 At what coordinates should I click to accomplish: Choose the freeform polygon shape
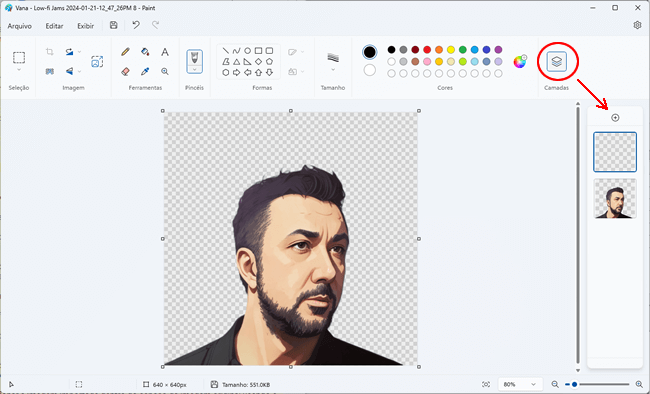click(x=226, y=62)
